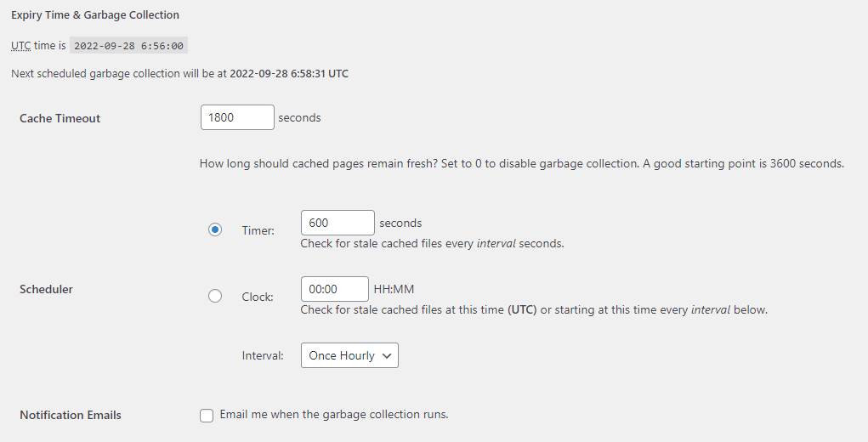Click the Cache Timeout seconds input field
This screenshot has width=868, height=442.
[237, 117]
